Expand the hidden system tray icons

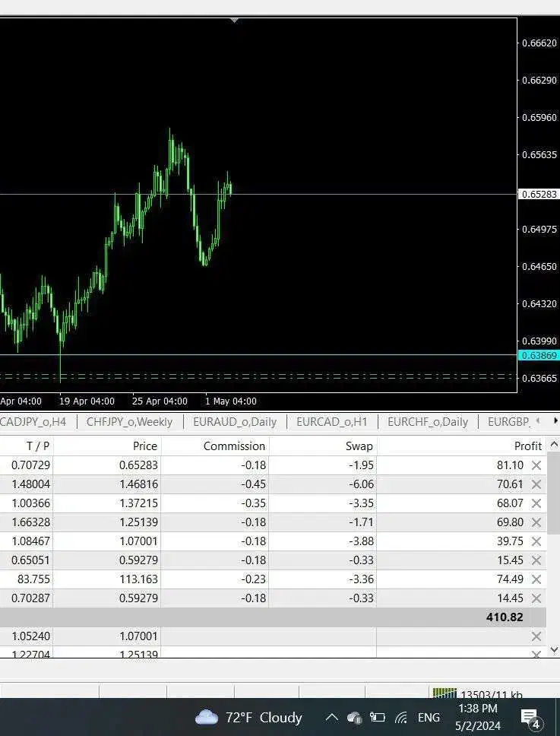(x=331, y=717)
